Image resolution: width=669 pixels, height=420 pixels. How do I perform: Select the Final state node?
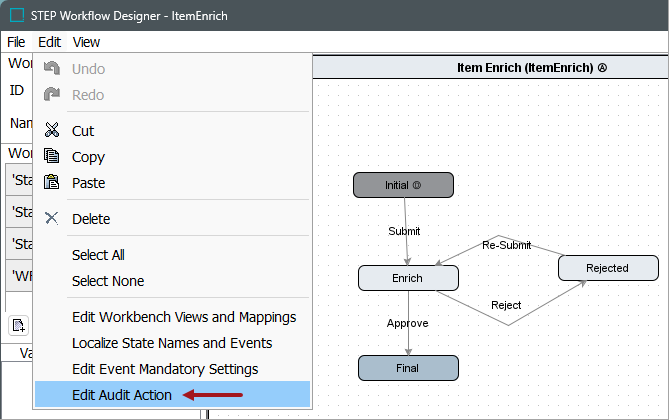point(408,367)
